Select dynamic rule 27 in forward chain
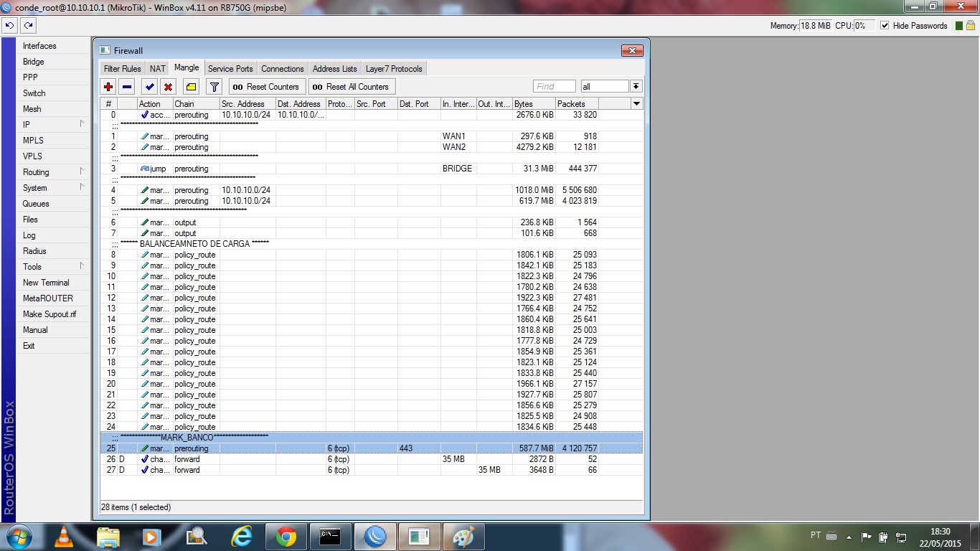The width and height of the screenshot is (980, 551). [371, 470]
